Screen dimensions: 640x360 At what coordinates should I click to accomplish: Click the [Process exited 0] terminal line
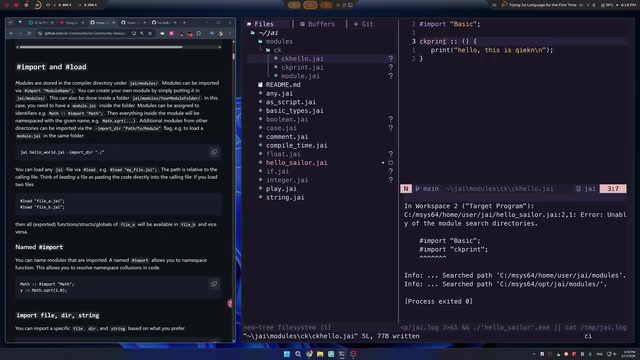[438, 301]
